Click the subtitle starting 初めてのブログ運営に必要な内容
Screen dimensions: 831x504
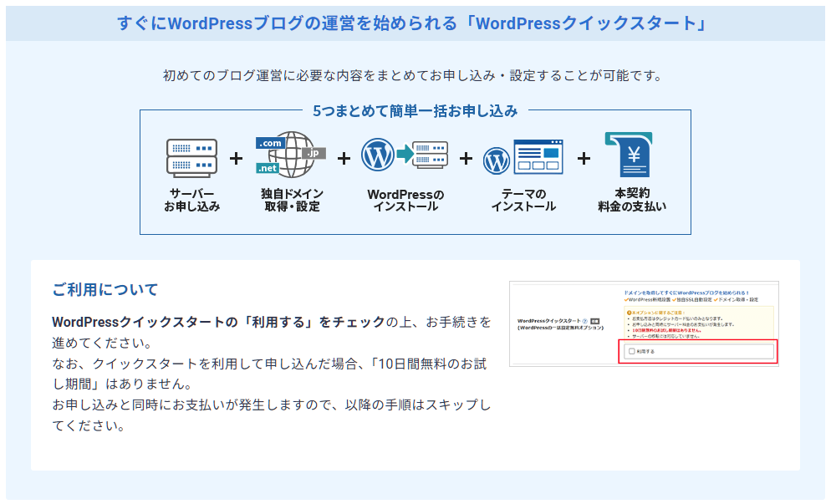tap(413, 76)
